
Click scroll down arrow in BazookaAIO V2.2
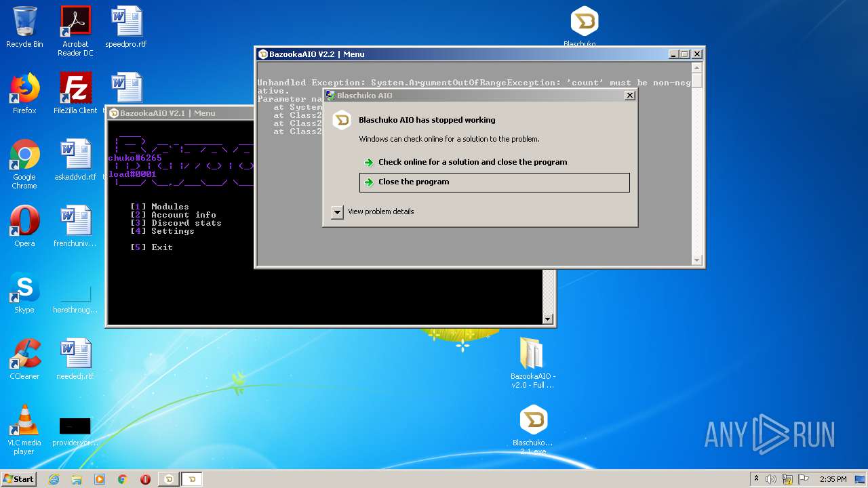pyautogui.click(x=696, y=260)
